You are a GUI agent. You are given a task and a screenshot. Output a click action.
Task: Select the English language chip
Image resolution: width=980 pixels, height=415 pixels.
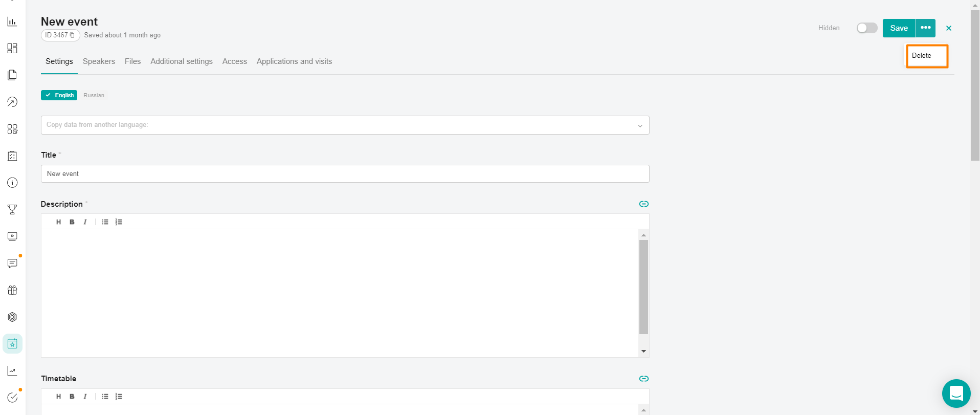(x=59, y=95)
